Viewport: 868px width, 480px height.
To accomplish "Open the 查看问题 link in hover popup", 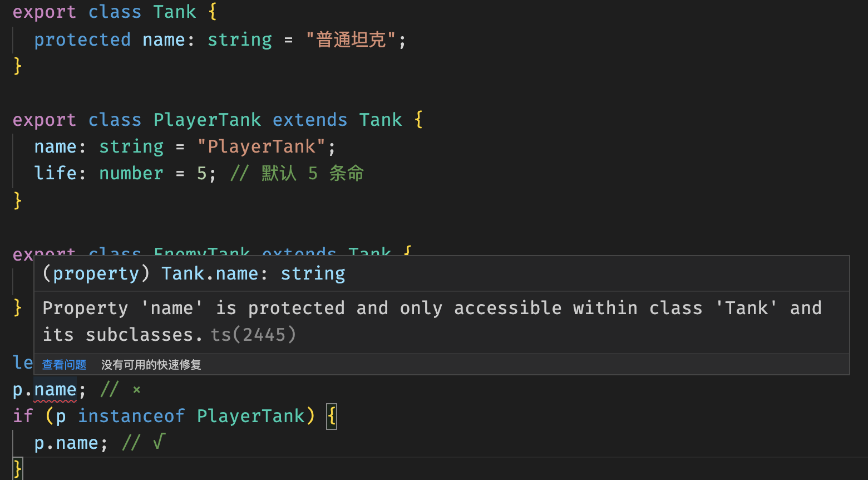I will 65,365.
